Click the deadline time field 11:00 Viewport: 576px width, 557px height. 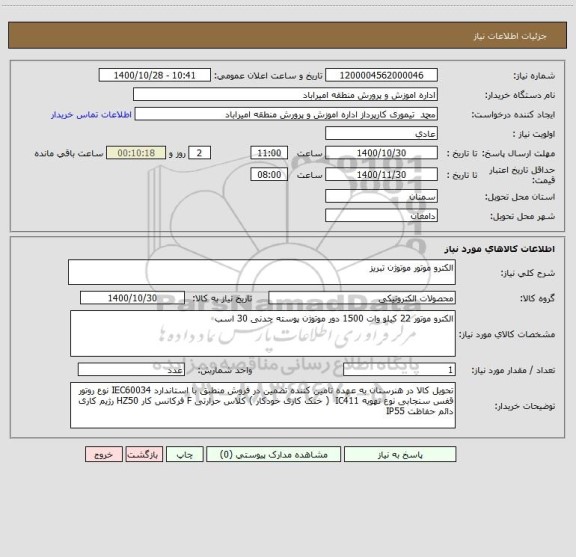(x=269, y=153)
